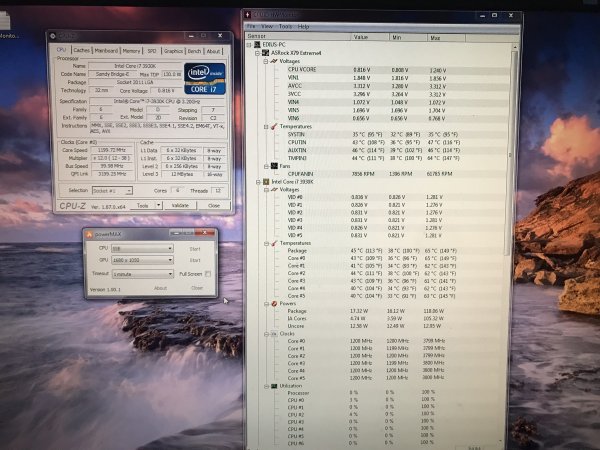Select the SYSTIN temperature row
This screenshot has height=450, width=600.
click(x=378, y=134)
